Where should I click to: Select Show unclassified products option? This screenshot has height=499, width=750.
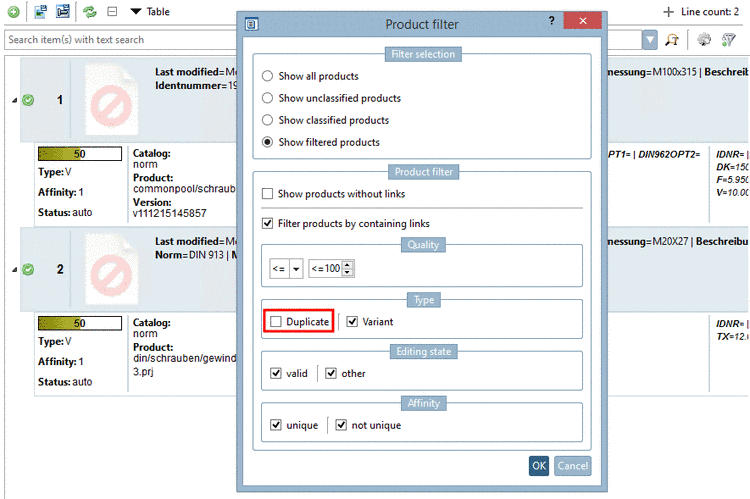pos(267,98)
